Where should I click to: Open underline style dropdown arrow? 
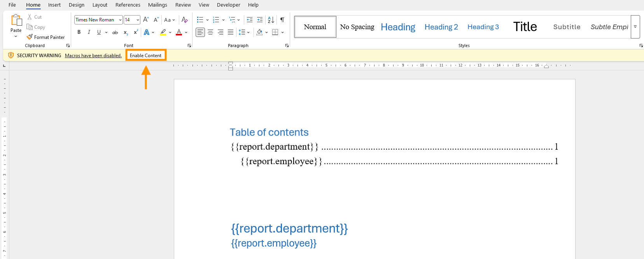pos(106,32)
